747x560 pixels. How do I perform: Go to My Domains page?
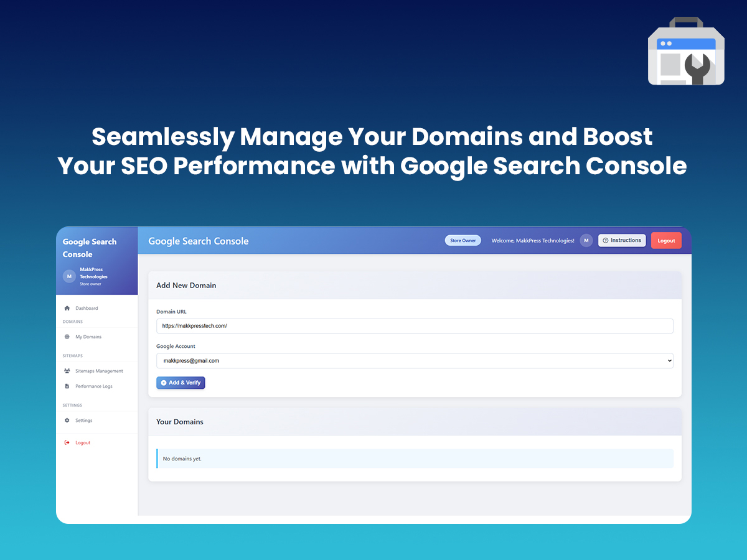click(x=88, y=337)
